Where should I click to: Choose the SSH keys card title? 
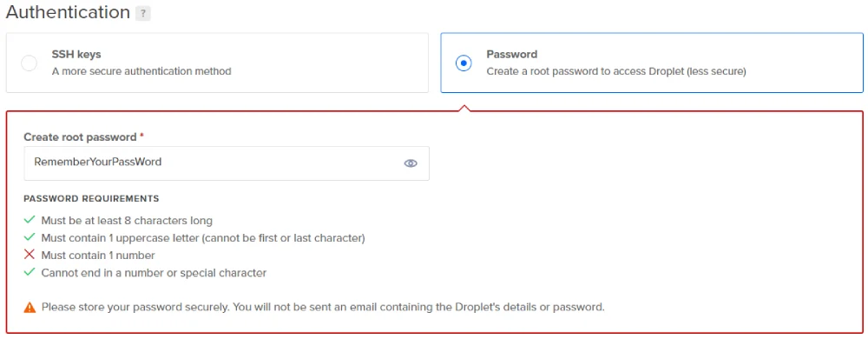click(x=76, y=54)
